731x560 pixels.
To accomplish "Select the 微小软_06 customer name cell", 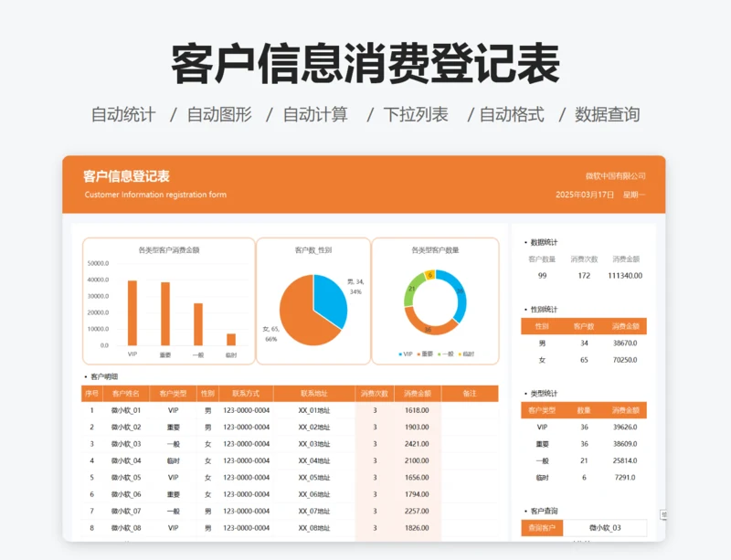I will click(x=126, y=494).
